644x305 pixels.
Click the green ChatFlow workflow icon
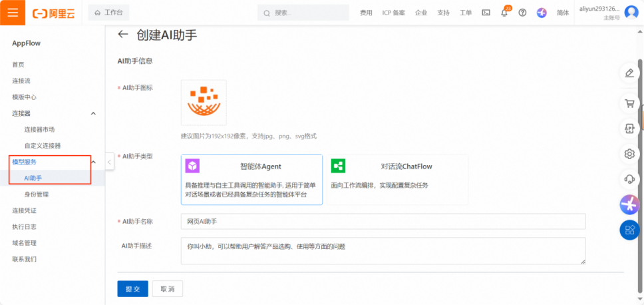click(x=338, y=166)
